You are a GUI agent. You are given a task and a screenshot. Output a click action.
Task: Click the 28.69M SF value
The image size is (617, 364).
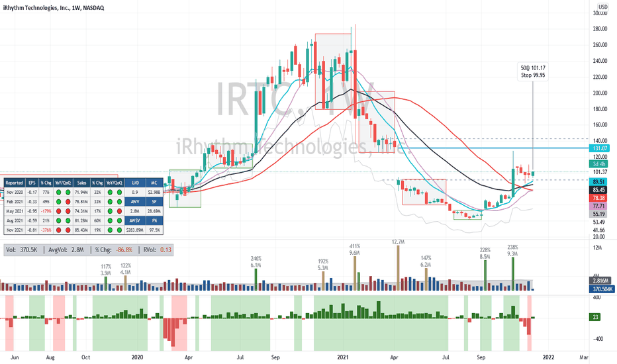(154, 211)
